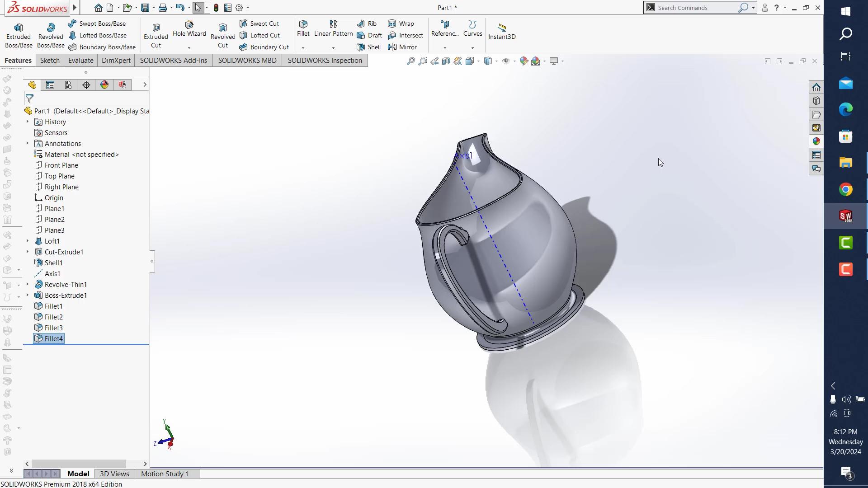The width and height of the screenshot is (868, 488).
Task: Open Chrome from the Windows taskbar
Action: [x=845, y=189]
